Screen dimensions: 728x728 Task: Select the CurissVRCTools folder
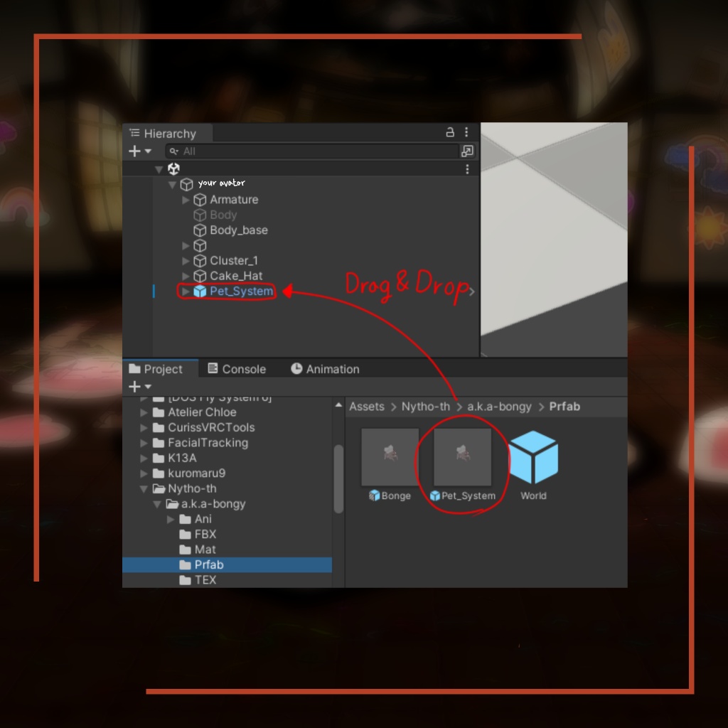point(211,427)
